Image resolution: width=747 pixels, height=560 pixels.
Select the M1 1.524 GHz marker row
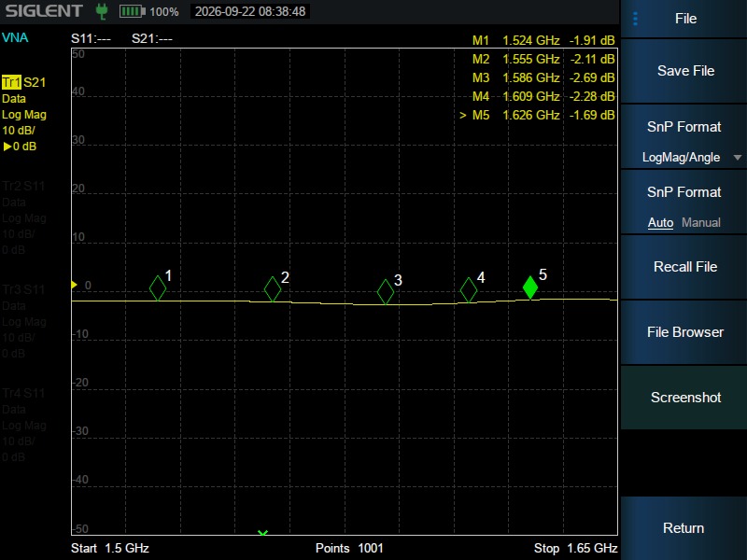coord(543,40)
